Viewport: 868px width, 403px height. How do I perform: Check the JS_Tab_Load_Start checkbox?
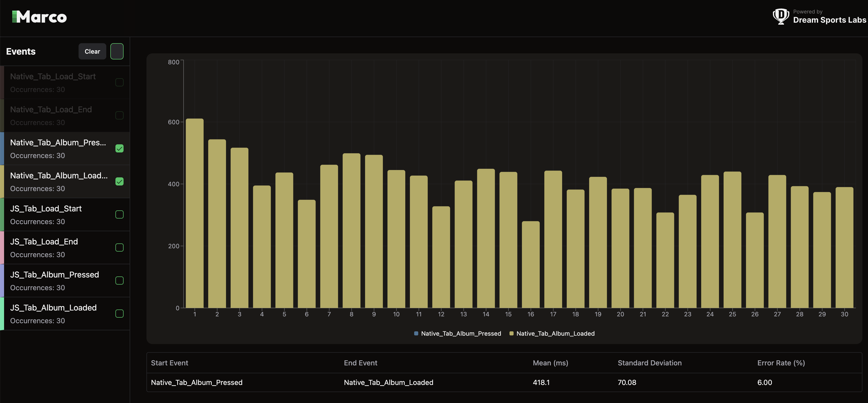(119, 214)
